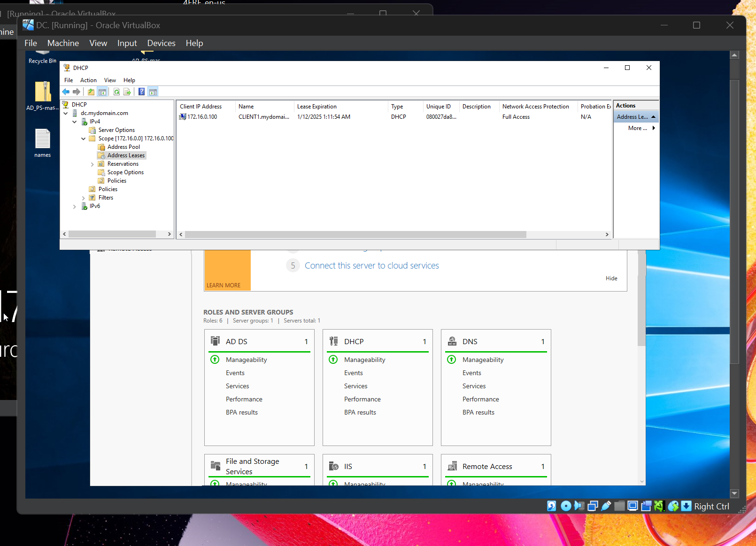The height and width of the screenshot is (546, 756).
Task: Select Scope Options in tree
Action: (125, 172)
